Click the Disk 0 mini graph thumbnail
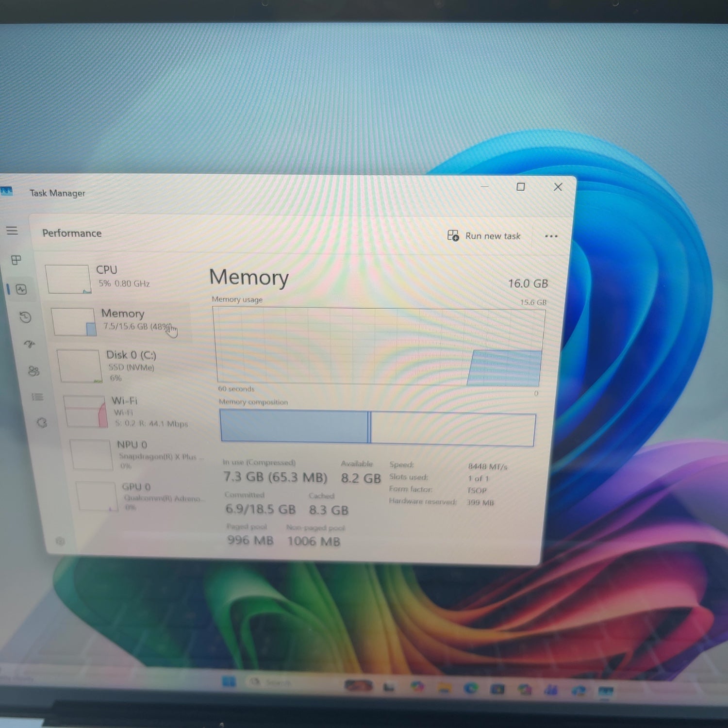This screenshot has height=728, width=728. 80,366
